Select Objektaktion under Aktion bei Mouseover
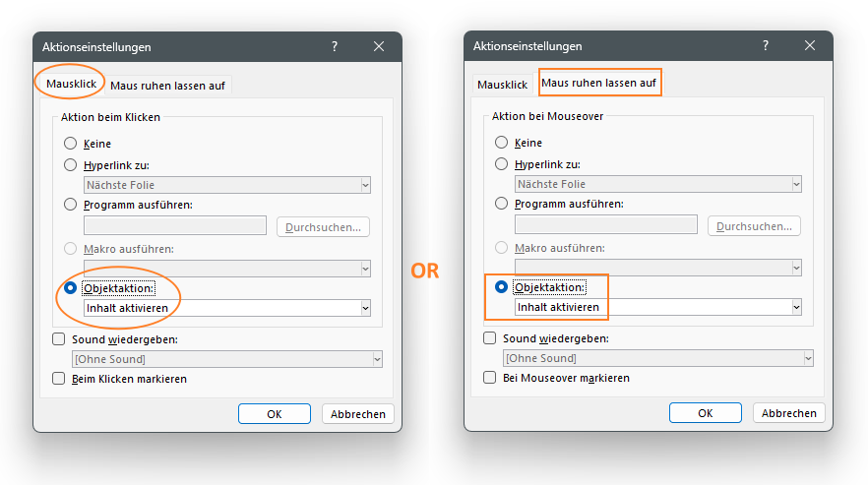The height and width of the screenshot is (485, 868). [x=502, y=287]
